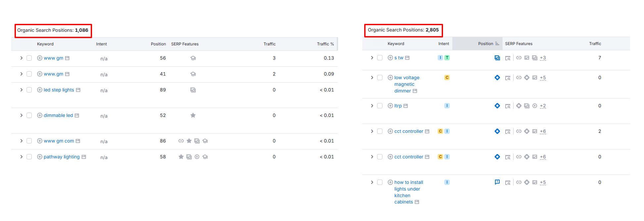
Task: Click the video play icon in 'ltrp' row
Action: (535, 106)
